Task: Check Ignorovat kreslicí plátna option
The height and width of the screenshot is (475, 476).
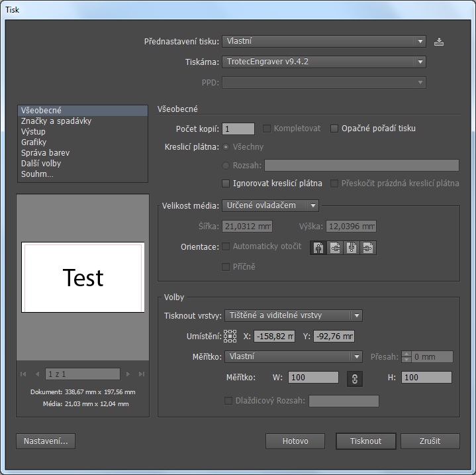Action: pos(226,184)
